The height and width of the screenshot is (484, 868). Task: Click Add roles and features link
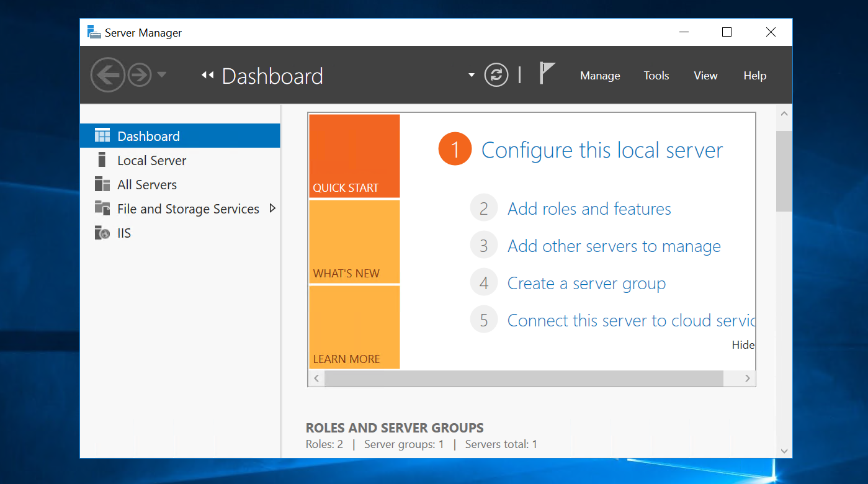[x=589, y=209]
